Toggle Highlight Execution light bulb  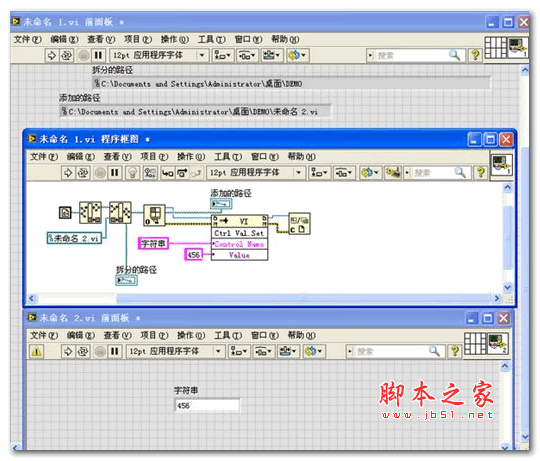(133, 172)
